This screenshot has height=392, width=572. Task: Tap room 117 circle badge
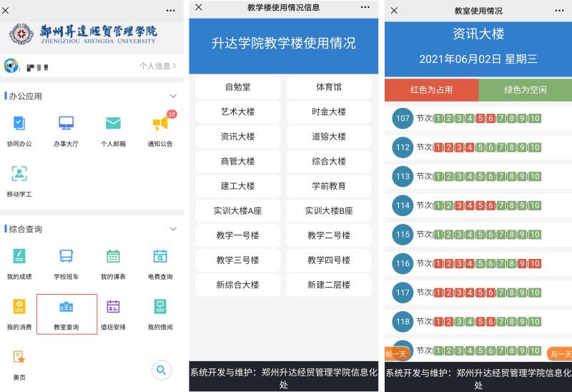pos(403,293)
